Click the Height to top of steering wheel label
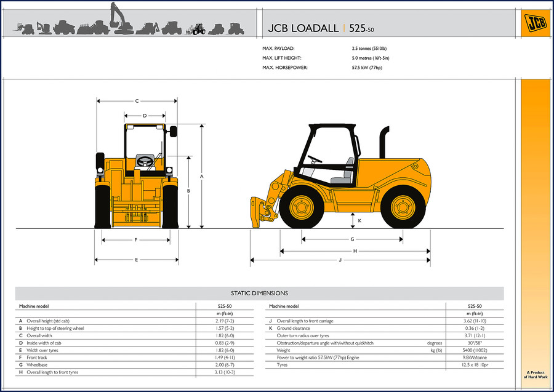 pyautogui.click(x=55, y=329)
